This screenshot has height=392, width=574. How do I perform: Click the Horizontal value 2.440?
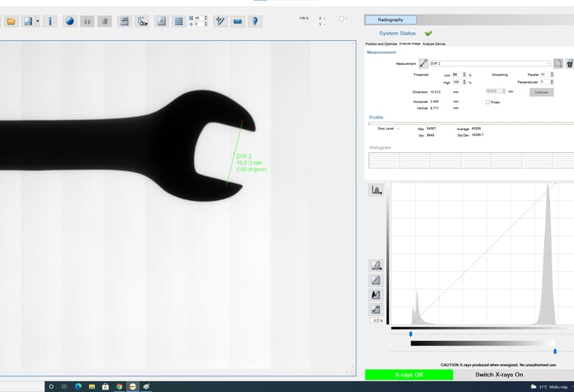click(x=434, y=102)
